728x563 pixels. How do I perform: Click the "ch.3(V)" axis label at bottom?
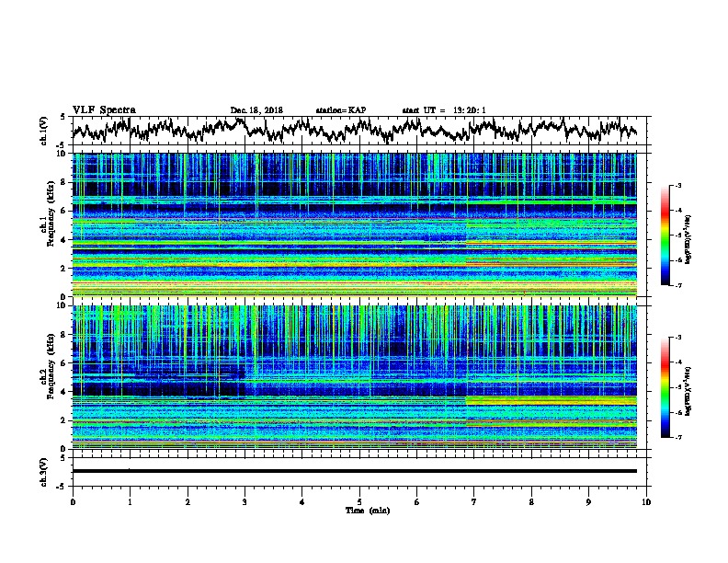(44, 472)
